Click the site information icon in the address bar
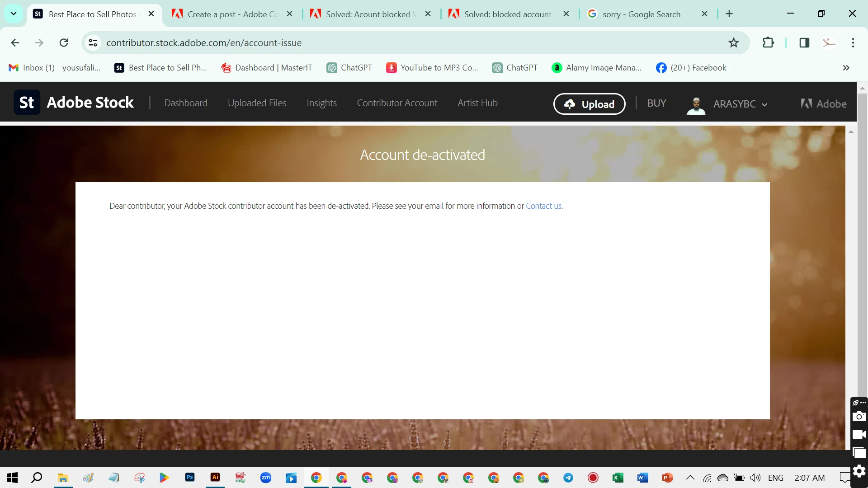Screen dimensions: 868x488 pyautogui.click(x=93, y=43)
